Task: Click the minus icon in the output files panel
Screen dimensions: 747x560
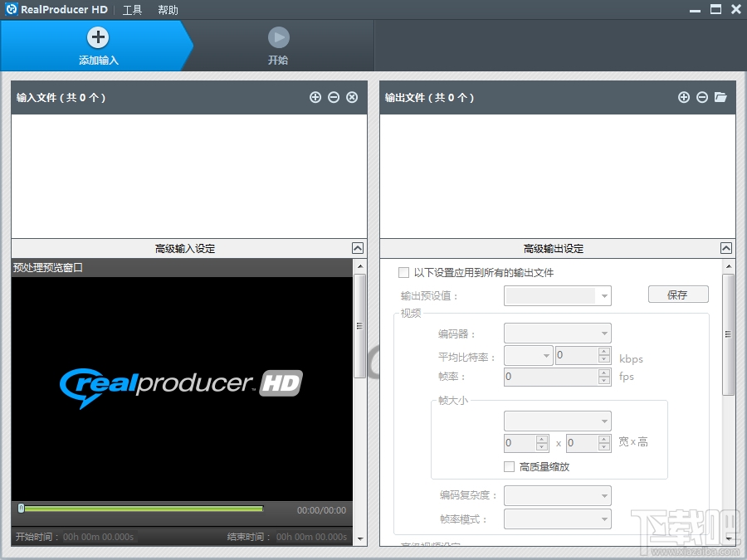Action: (x=701, y=97)
